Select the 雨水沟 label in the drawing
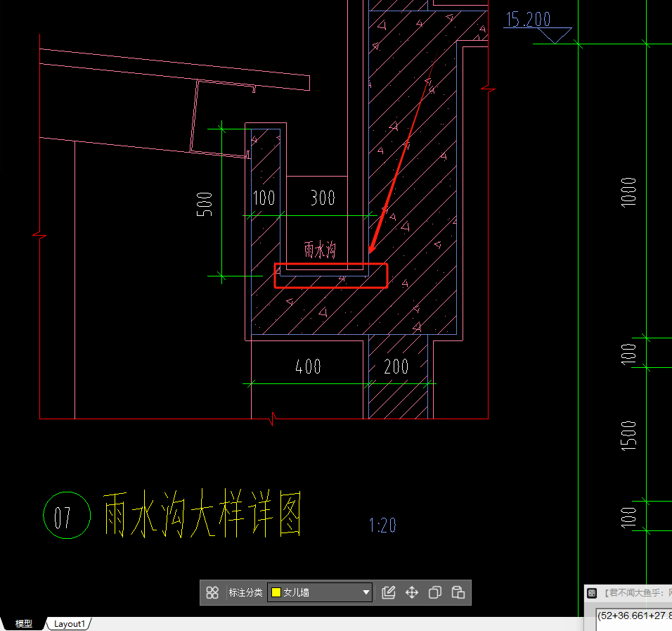 (320, 250)
